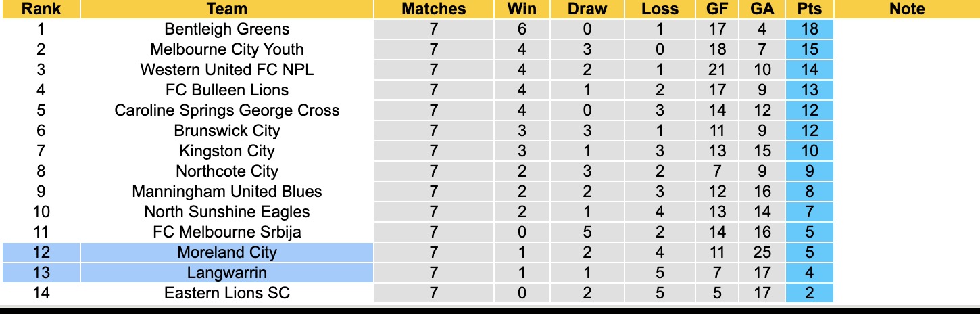This screenshot has width=980, height=314.
Task: Select Western United FC NPL team
Action: click(227, 70)
